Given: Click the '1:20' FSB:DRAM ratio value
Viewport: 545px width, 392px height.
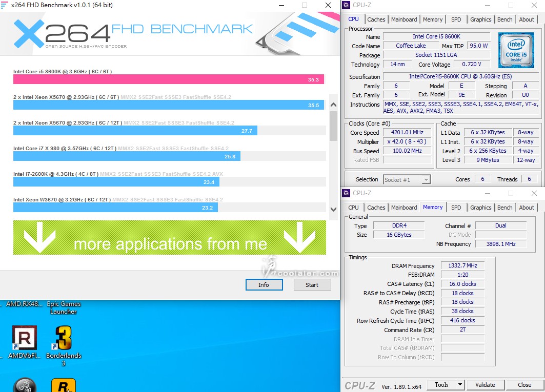Looking at the screenshot, I should coord(462,275).
